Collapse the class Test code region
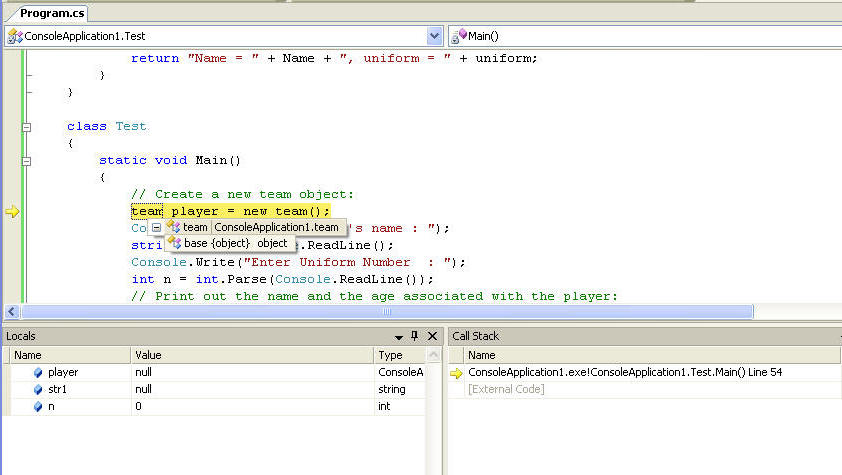The width and height of the screenshot is (842, 475). pos(26,127)
